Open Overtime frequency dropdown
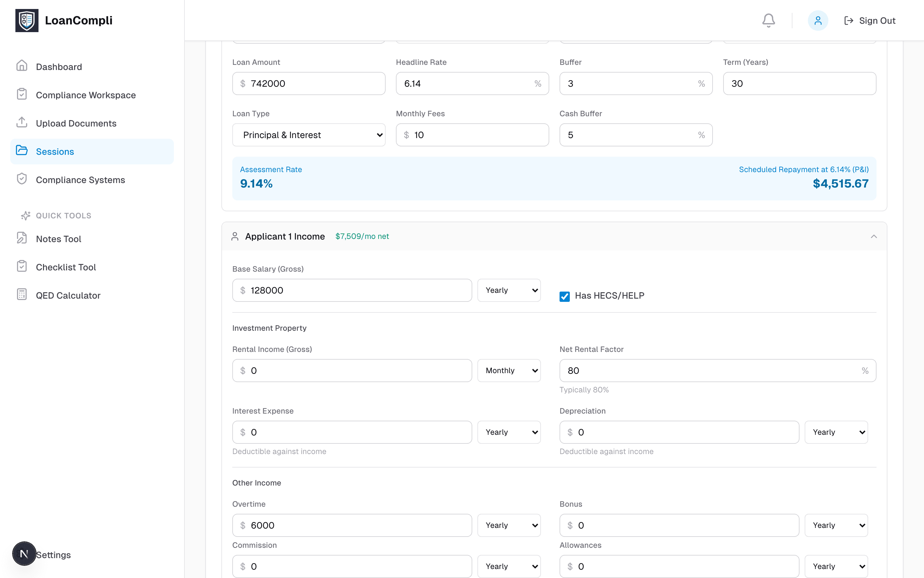The width and height of the screenshot is (924, 578). pyautogui.click(x=509, y=525)
